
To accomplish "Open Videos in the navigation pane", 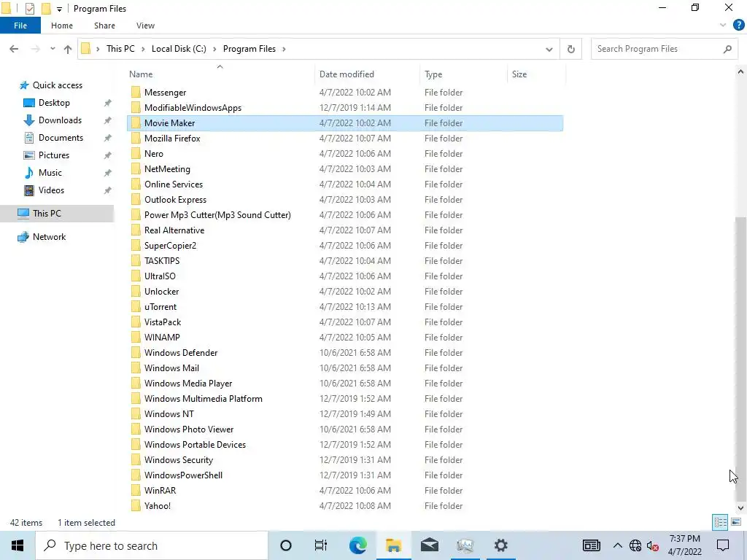I will tap(51, 190).
